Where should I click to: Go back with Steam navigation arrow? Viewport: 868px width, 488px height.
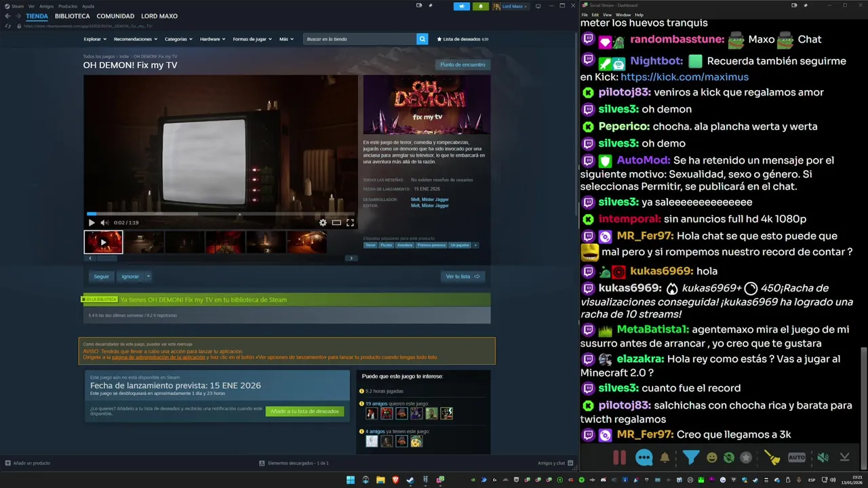tap(7, 16)
